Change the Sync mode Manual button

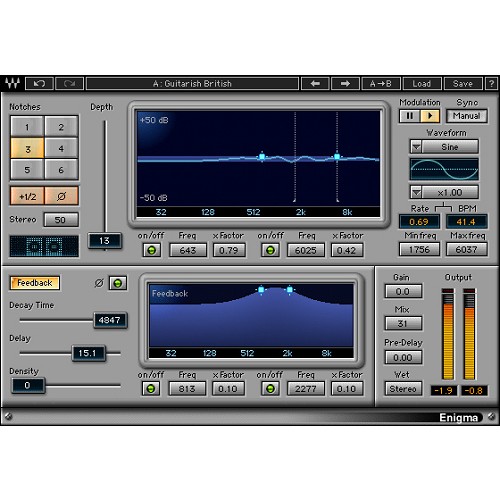[x=467, y=116]
